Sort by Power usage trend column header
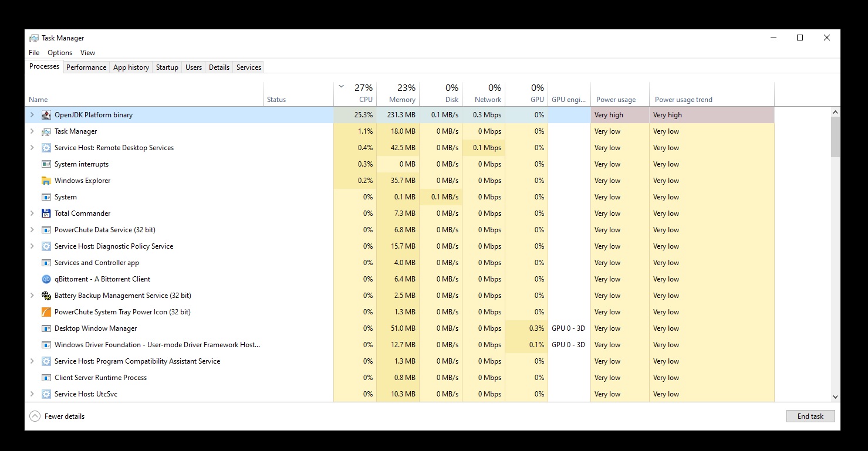 click(712, 94)
